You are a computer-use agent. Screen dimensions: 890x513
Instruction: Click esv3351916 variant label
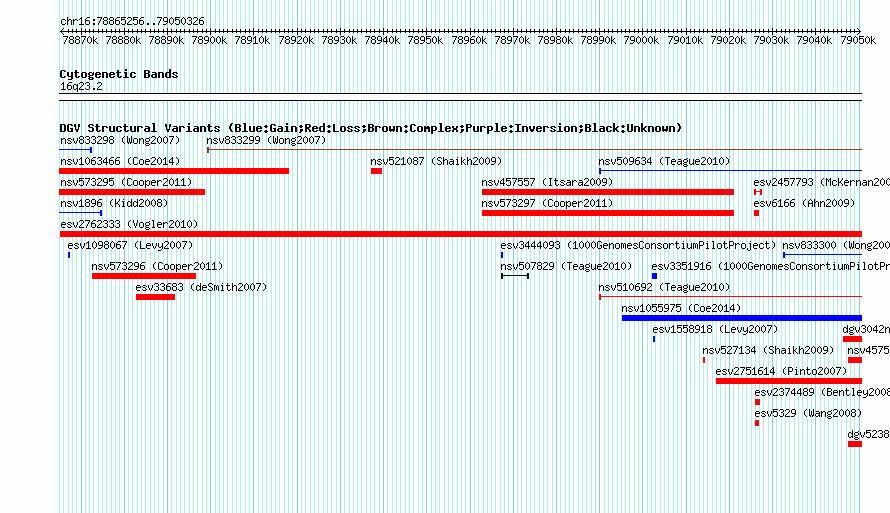pyautogui.click(x=770, y=266)
